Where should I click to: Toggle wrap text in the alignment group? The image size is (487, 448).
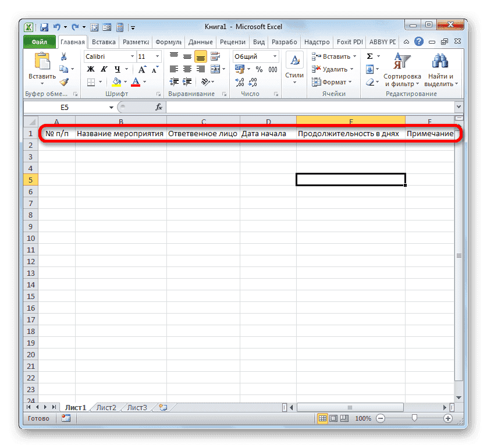click(x=214, y=56)
